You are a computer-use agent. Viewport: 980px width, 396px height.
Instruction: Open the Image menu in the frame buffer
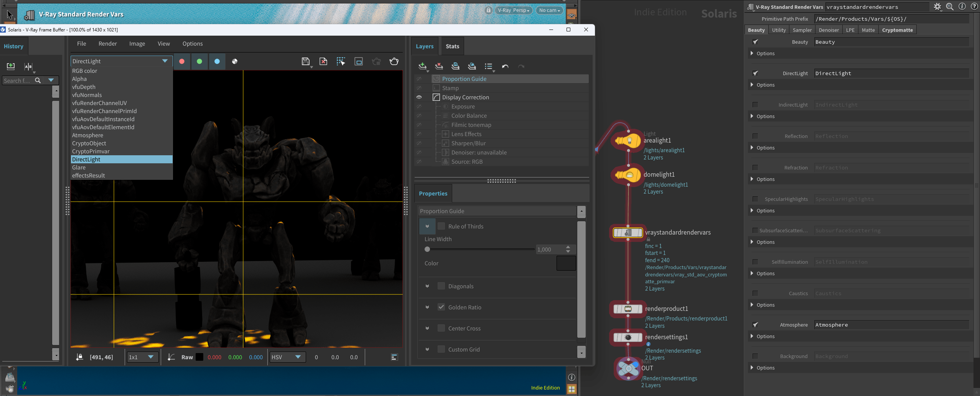pyautogui.click(x=137, y=43)
